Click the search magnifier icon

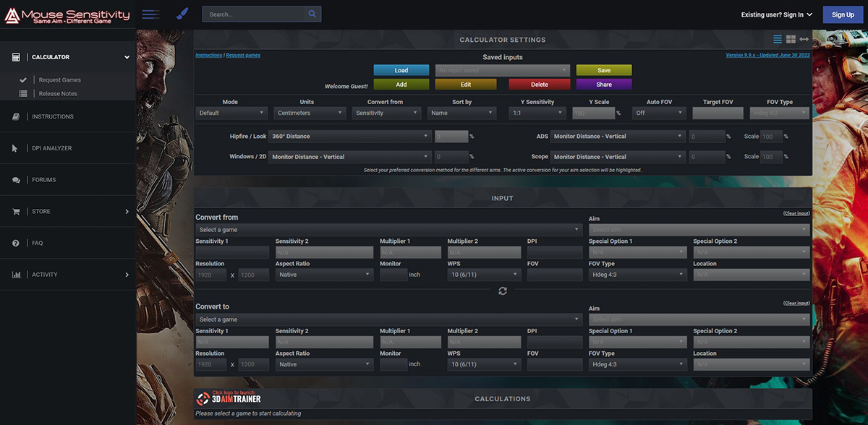coord(312,14)
